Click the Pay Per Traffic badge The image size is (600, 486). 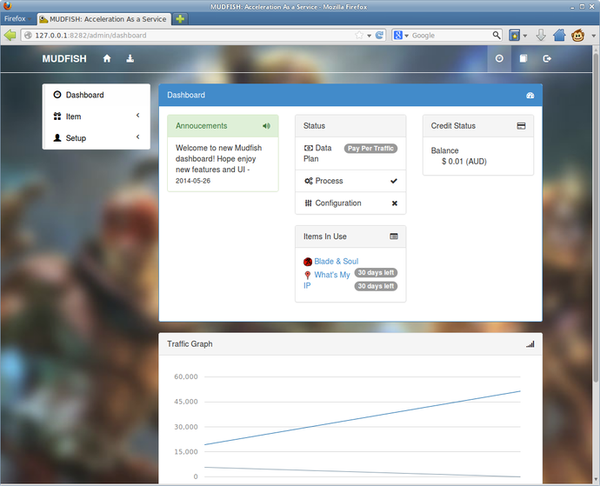pyautogui.click(x=370, y=148)
